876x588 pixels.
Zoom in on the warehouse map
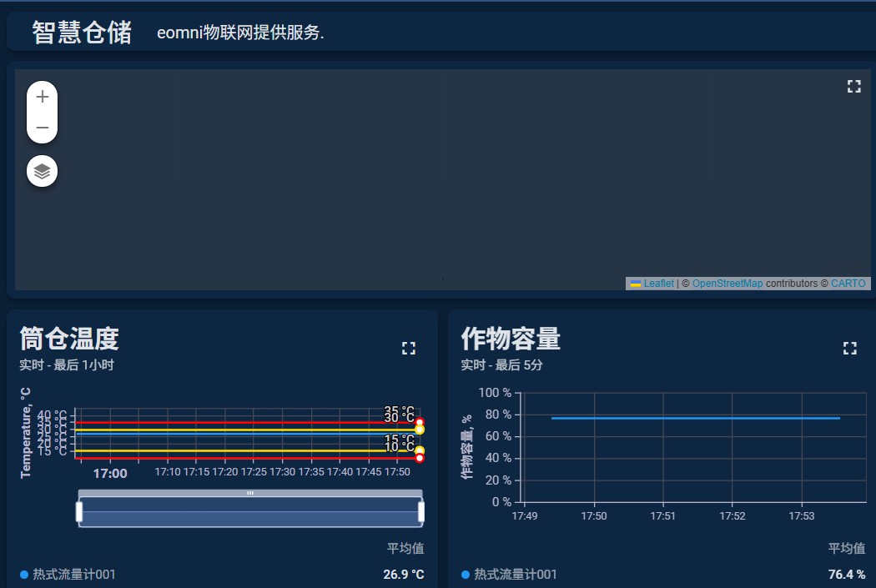point(43,97)
